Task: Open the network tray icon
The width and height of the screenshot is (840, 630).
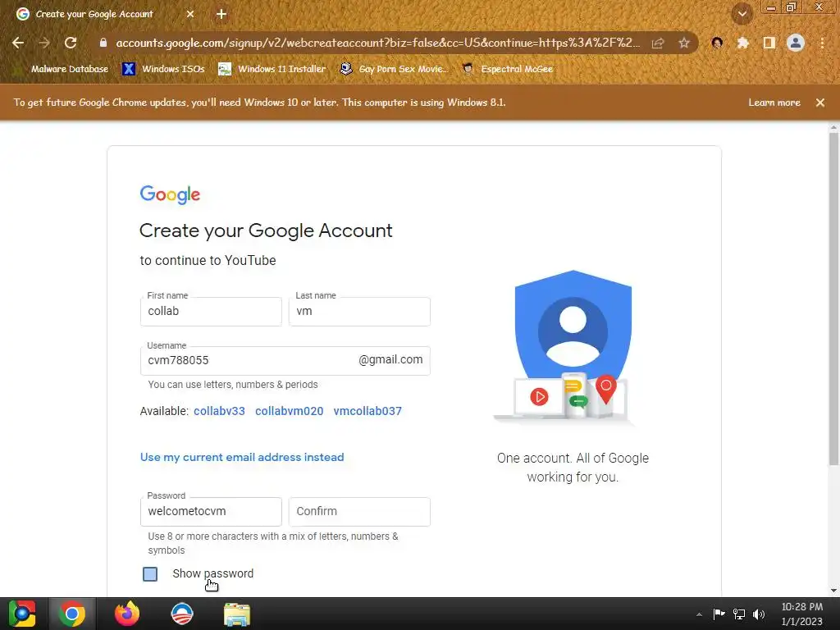Action: pyautogui.click(x=739, y=614)
